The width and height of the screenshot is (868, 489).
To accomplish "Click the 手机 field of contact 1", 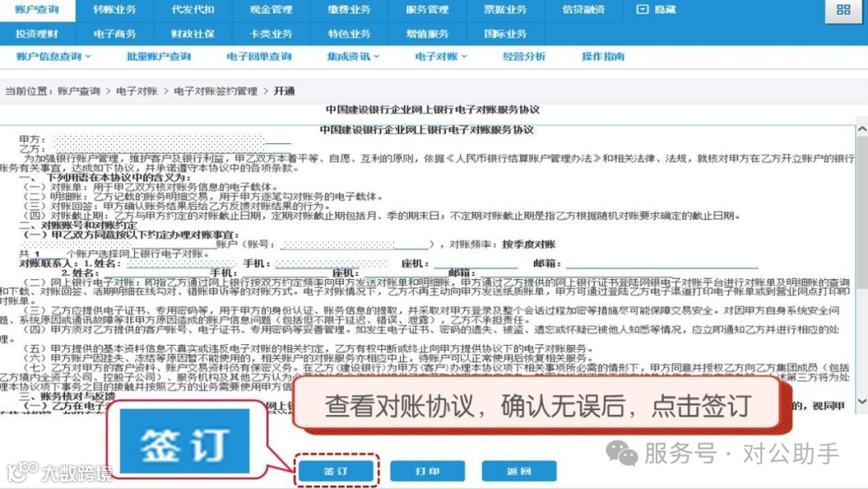I will pyautogui.click(x=331, y=264).
